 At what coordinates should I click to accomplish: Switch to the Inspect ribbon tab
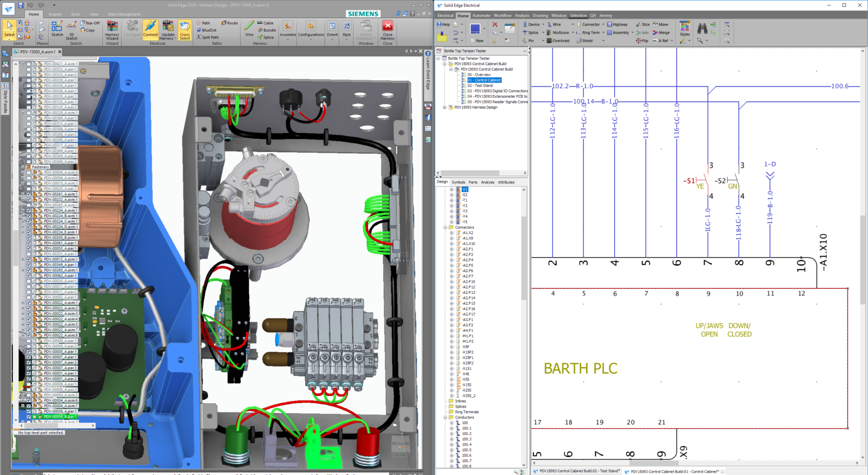point(55,14)
